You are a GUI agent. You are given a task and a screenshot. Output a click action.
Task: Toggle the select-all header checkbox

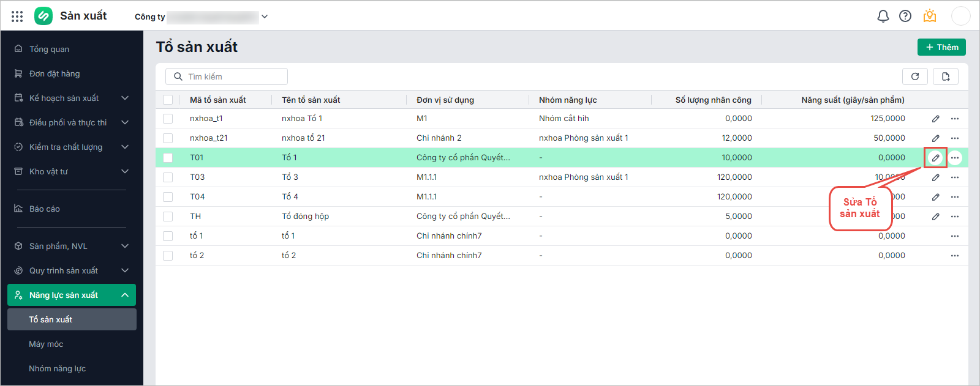168,100
